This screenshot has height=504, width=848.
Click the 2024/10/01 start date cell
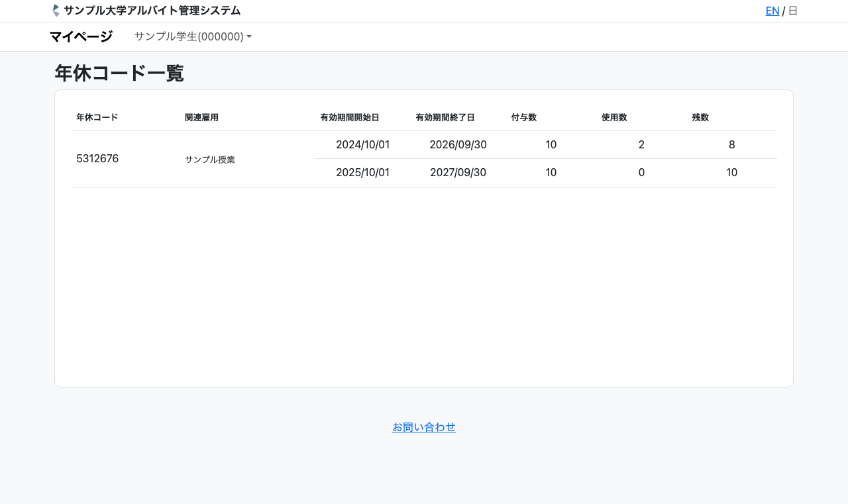click(x=362, y=145)
